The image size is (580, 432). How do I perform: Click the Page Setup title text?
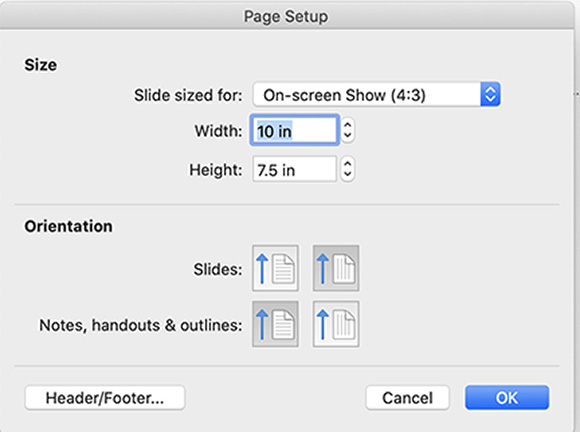pyautogui.click(x=286, y=17)
